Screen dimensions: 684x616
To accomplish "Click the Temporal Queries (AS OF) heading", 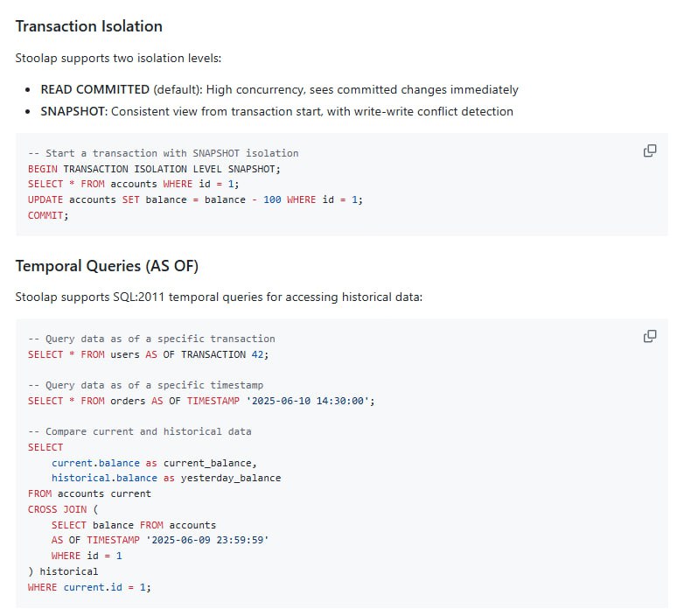I will [x=107, y=266].
